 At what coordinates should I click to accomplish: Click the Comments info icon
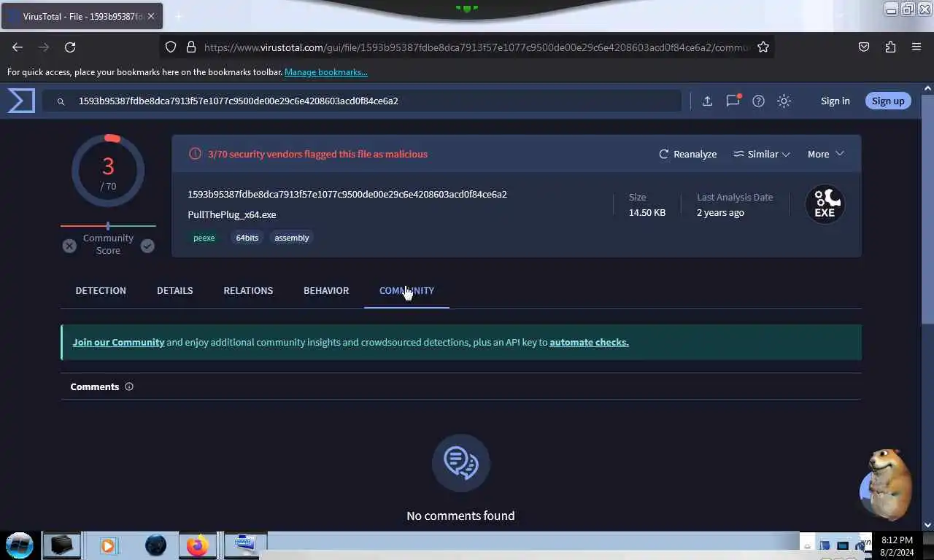click(129, 386)
